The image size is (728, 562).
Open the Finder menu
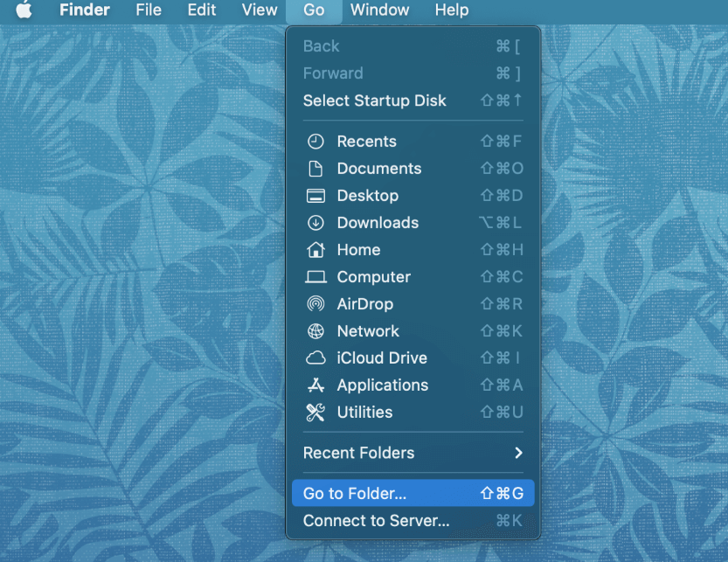[85, 10]
